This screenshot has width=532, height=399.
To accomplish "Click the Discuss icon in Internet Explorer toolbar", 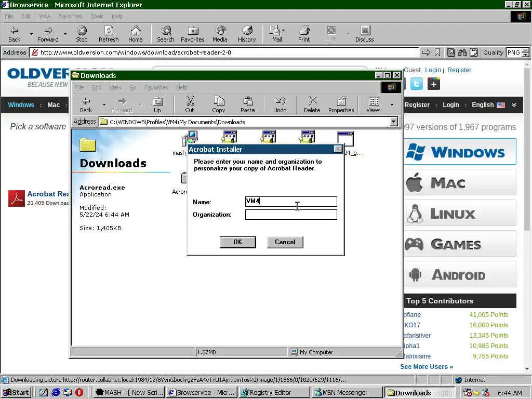I will click(x=365, y=34).
